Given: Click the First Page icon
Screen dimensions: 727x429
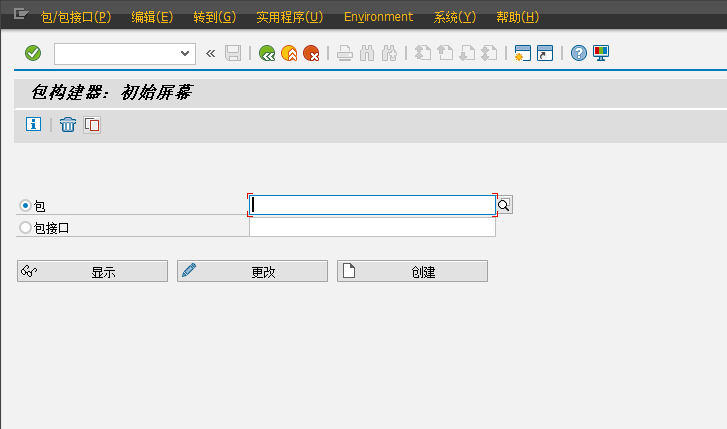Looking at the screenshot, I should pos(422,53).
